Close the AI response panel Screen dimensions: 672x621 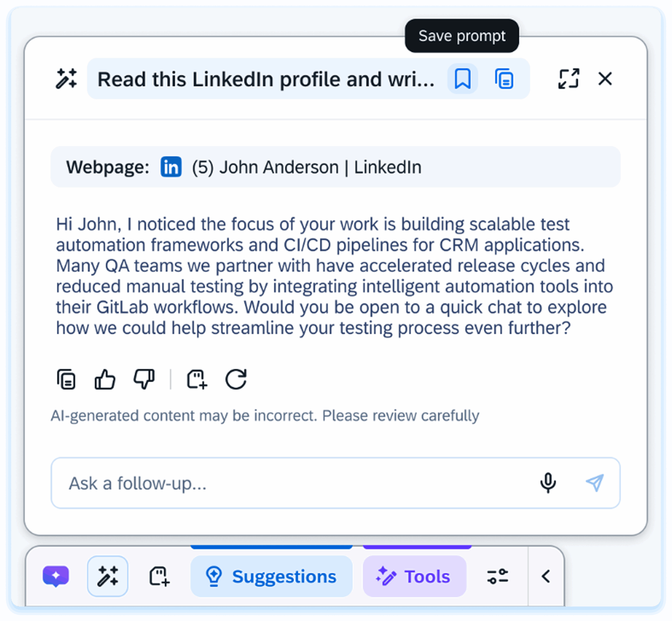click(x=605, y=79)
